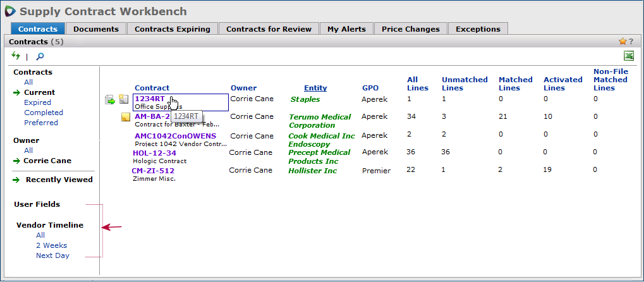
Task: Click the yellow note icon beside AM-BA-2
Action: click(126, 117)
